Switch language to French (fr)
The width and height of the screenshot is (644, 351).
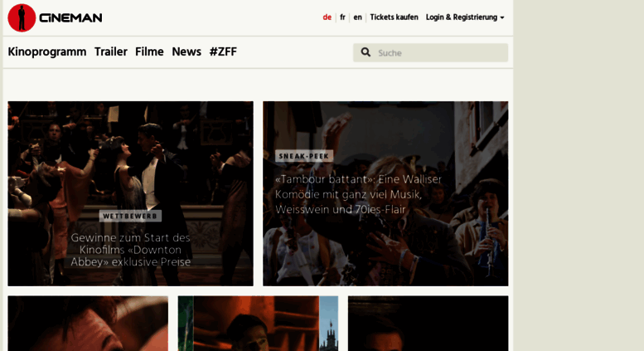[x=342, y=17]
